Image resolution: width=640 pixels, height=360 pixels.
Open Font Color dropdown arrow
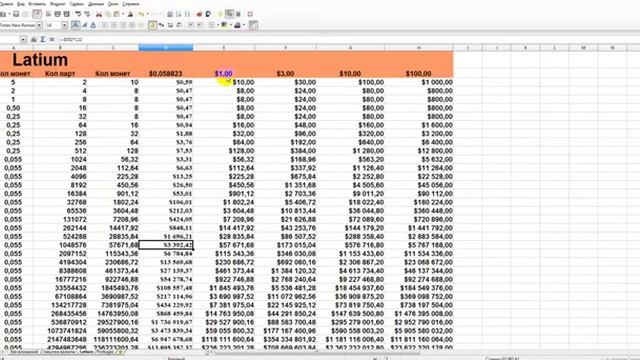click(x=244, y=25)
